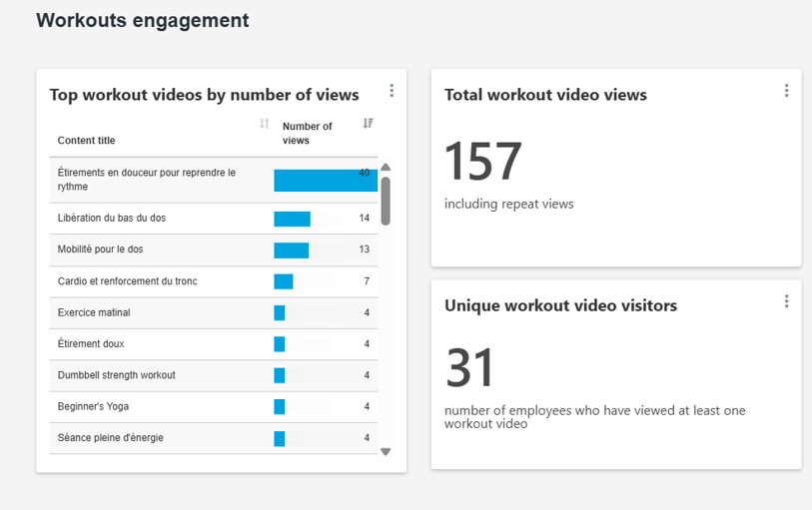Screen dimensions: 812x510
Task: Select row 'Exercice matinal'
Action: pyautogui.click(x=214, y=313)
